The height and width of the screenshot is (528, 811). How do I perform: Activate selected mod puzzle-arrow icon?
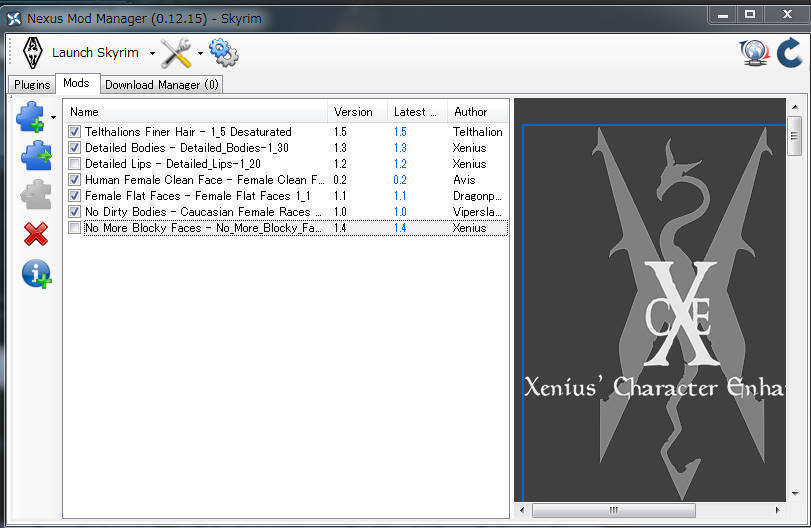point(36,155)
